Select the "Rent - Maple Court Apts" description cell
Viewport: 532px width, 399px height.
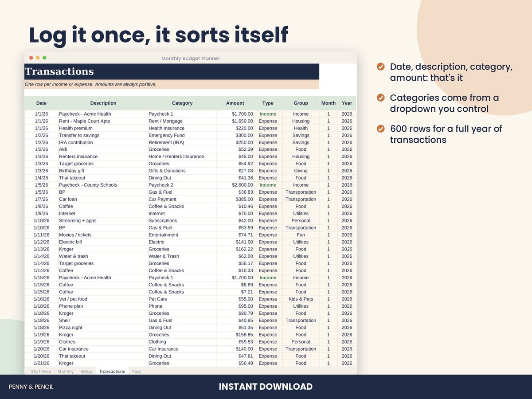[x=103, y=121]
